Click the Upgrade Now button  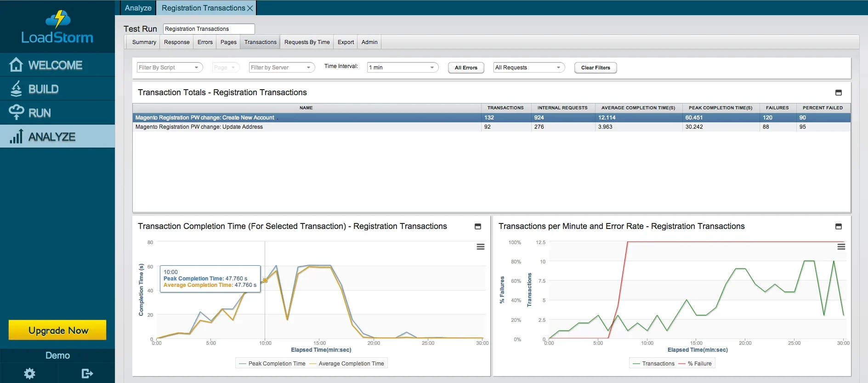57,330
